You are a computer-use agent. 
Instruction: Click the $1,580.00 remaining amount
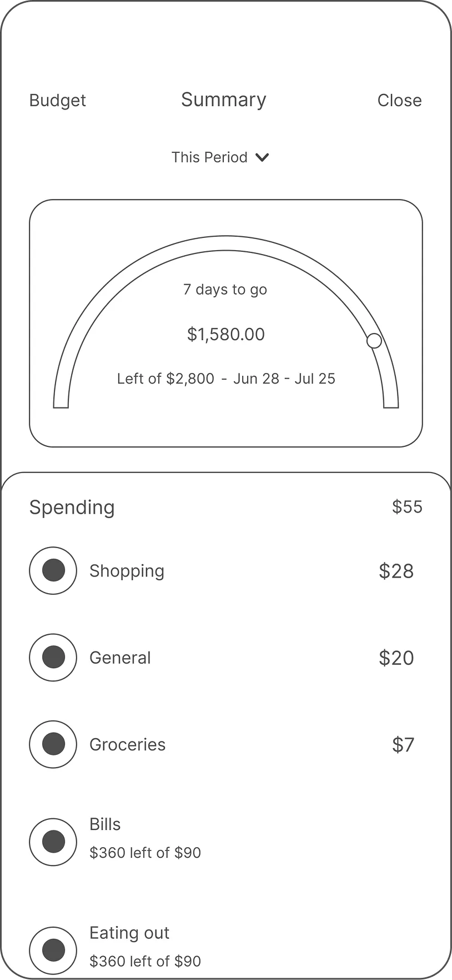pyautogui.click(x=226, y=334)
